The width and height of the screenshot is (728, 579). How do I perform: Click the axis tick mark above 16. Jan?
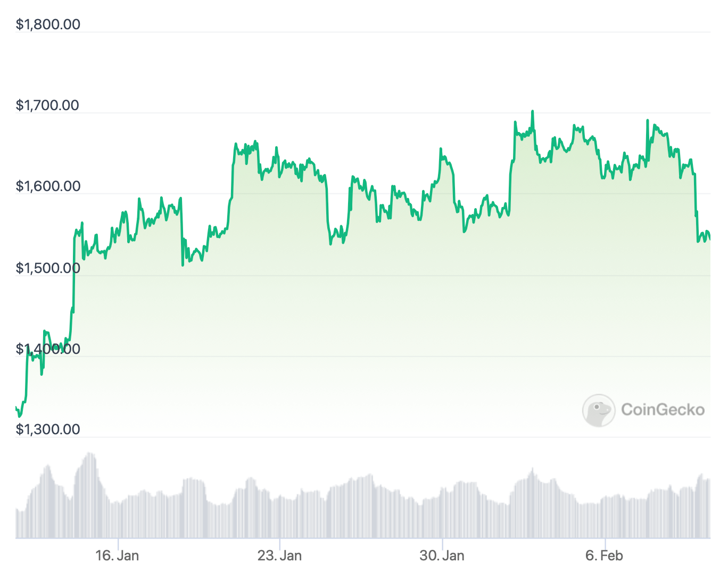(x=118, y=542)
